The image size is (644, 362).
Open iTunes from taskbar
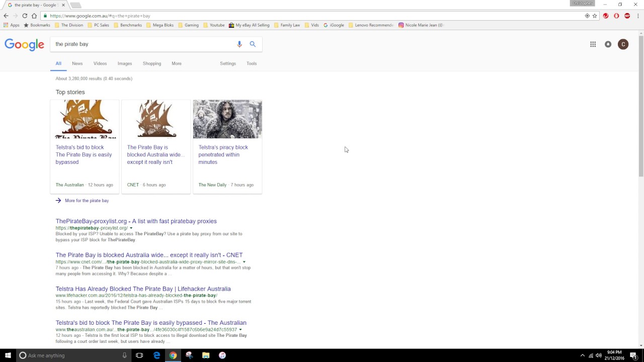click(222, 355)
